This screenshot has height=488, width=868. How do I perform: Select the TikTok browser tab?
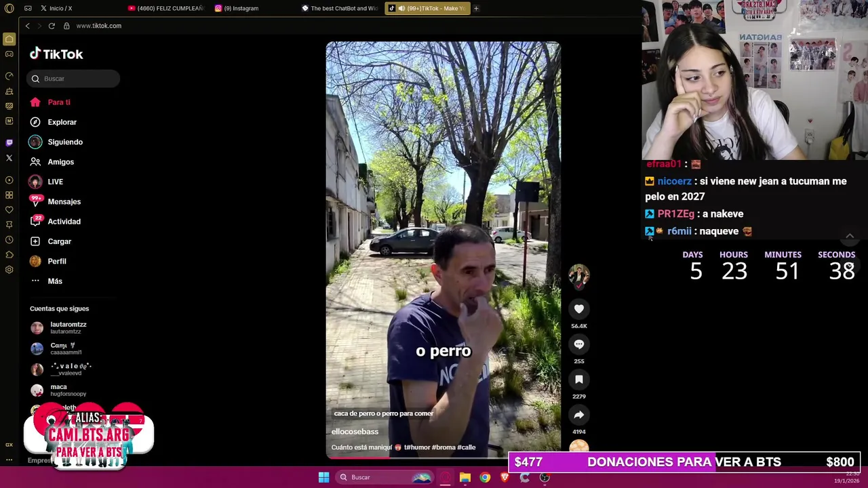click(x=427, y=8)
